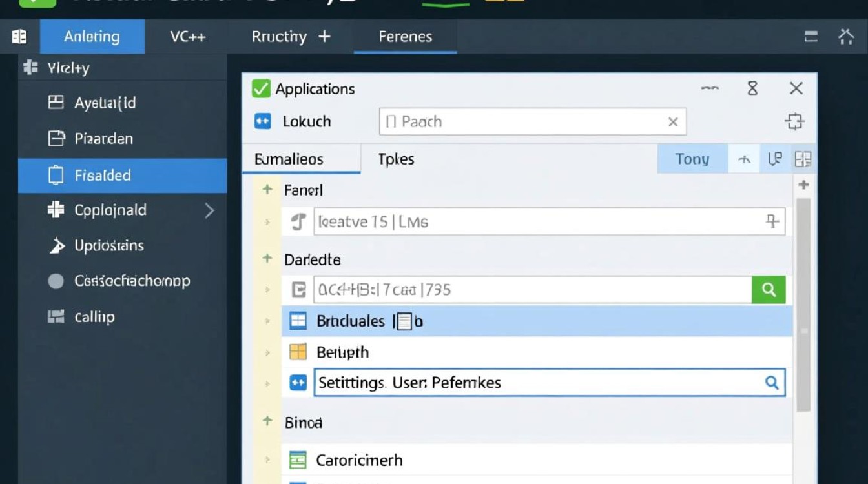Viewport: 868px width, 484px height.
Task: Click the Tony button
Action: [692, 159]
